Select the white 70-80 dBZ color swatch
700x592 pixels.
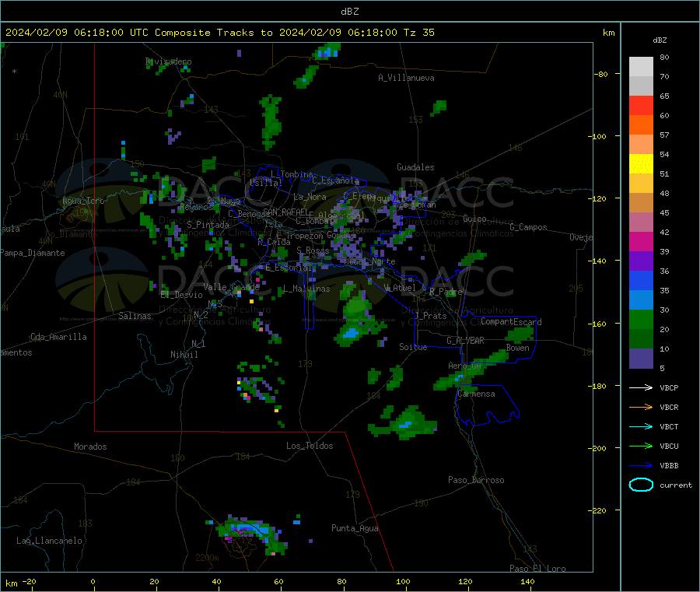(641, 67)
